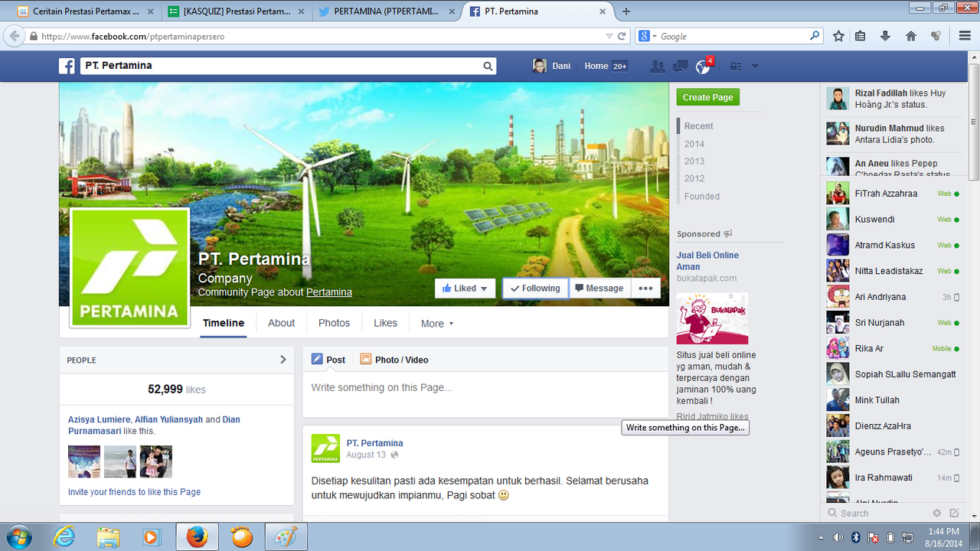
Task: Open chat with Sri Nurjanah
Action: coord(893,323)
